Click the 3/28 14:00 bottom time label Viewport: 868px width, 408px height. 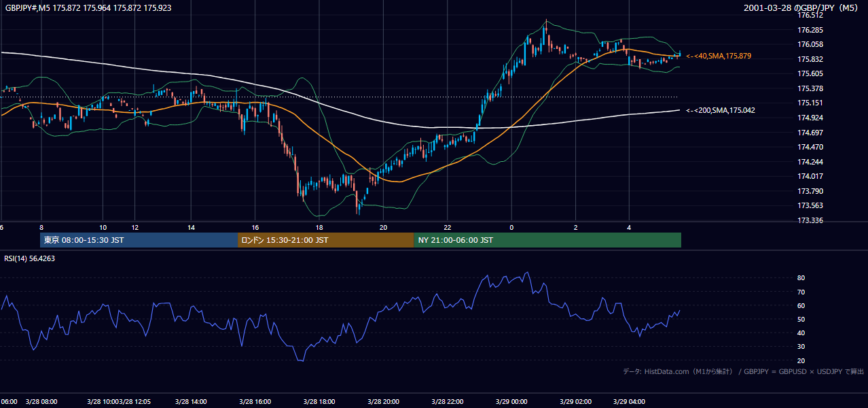pyautogui.click(x=192, y=401)
